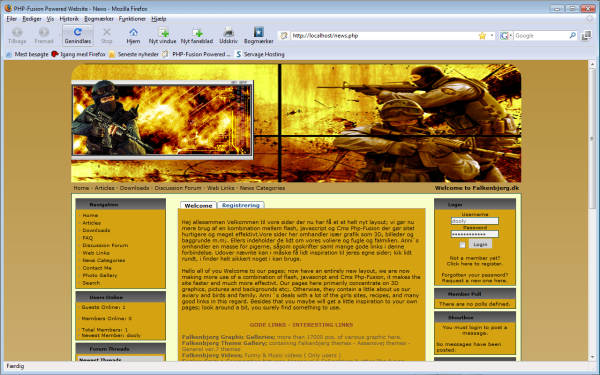
Task: Click the Stop loading icon
Action: click(x=106, y=35)
